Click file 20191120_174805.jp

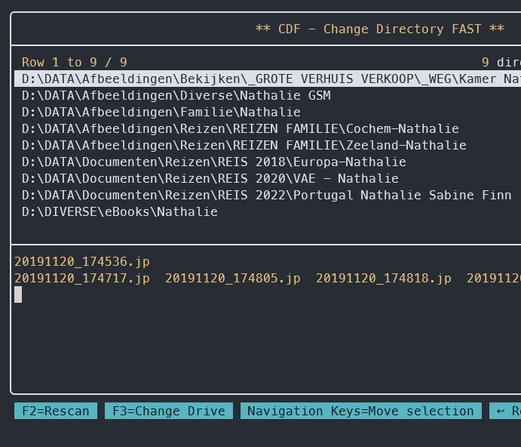[x=233, y=278]
